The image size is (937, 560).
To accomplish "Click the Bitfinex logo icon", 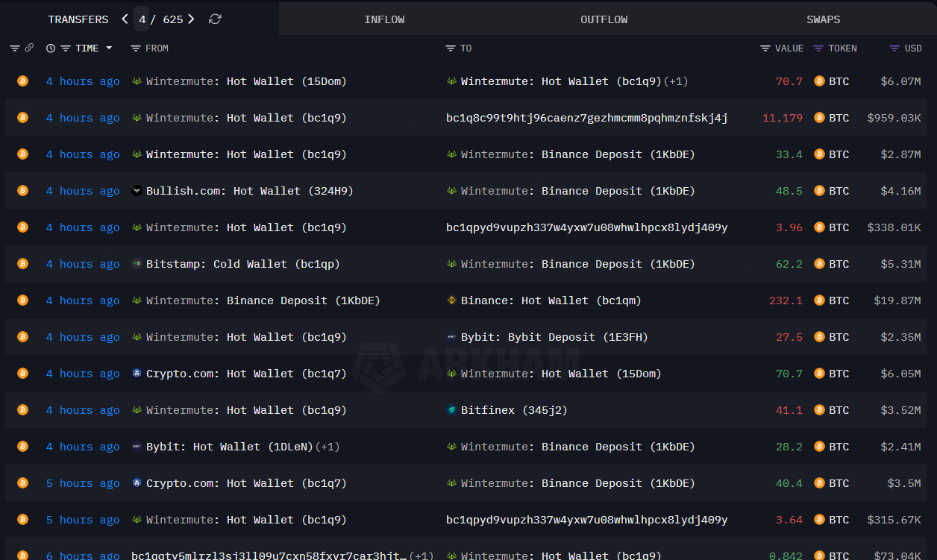I will tap(451, 410).
